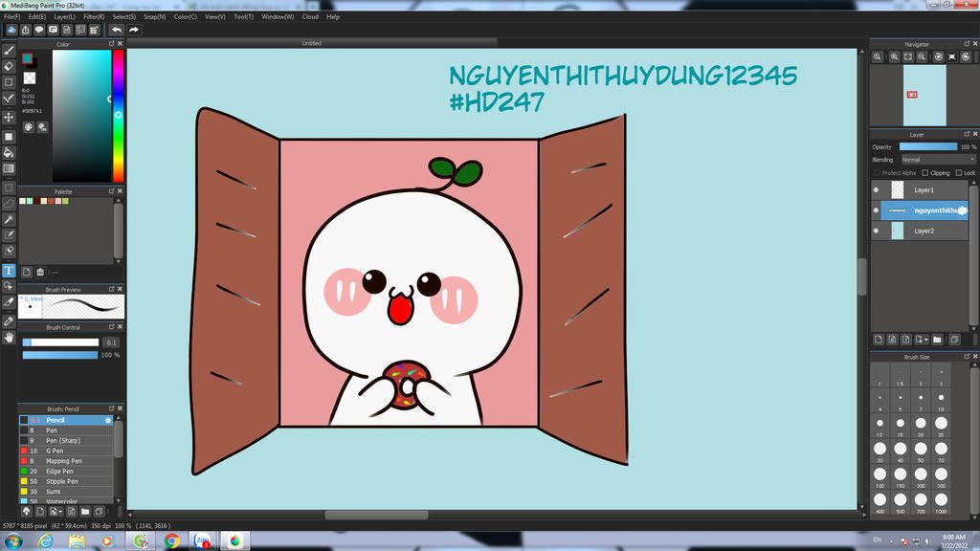This screenshot has height=551, width=980.
Task: Toggle visibility of Layer2
Action: point(876,231)
